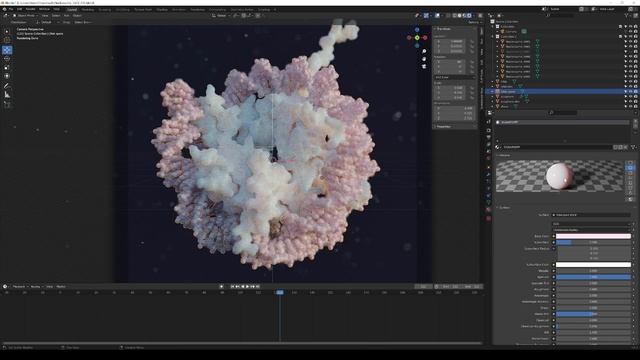Select the Transform tool

click(x=7, y=76)
